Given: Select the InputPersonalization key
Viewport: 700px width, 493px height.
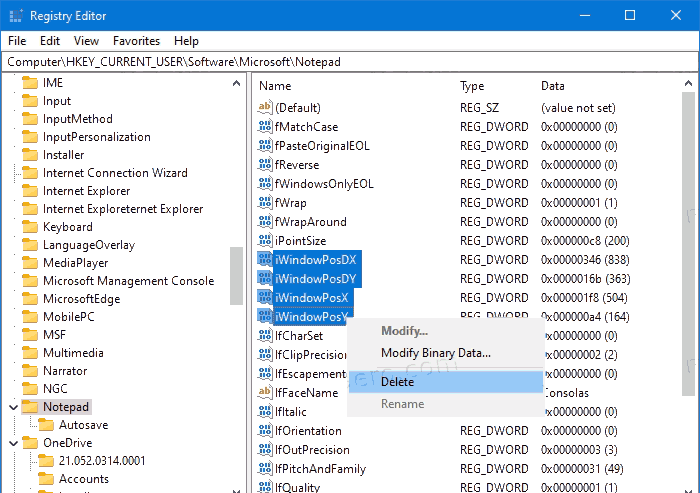Looking at the screenshot, I should coord(96,137).
